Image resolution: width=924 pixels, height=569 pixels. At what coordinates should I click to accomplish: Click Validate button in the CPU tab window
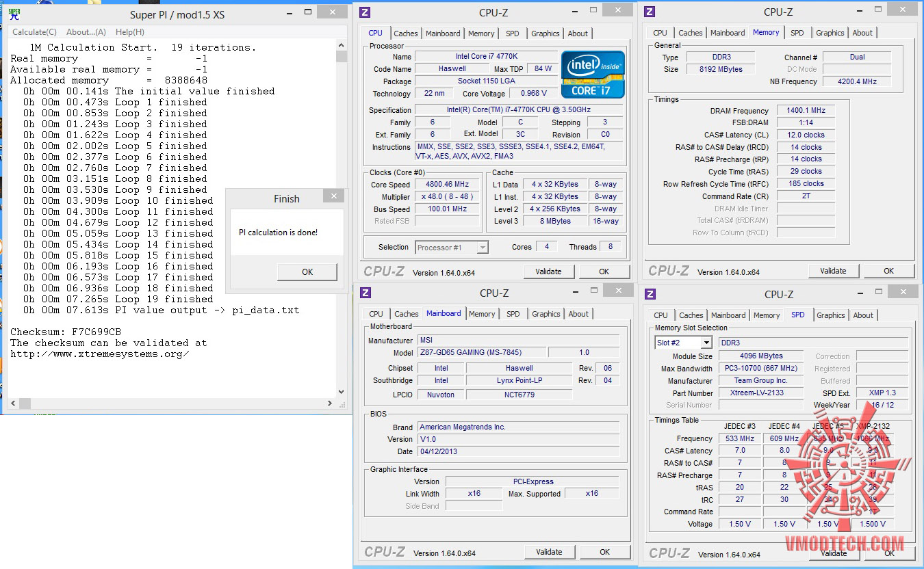(548, 272)
